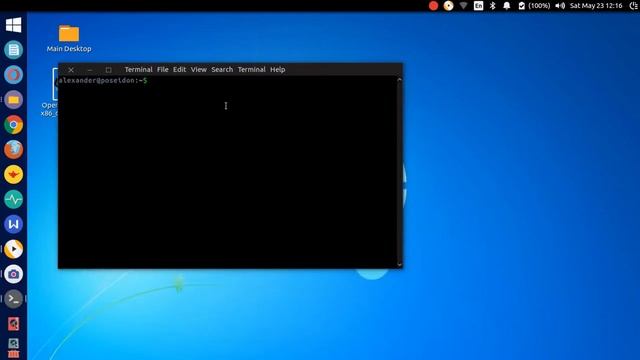This screenshot has width=640, height=360.
Task: Open the Help menu in Terminal
Action: tap(278, 69)
